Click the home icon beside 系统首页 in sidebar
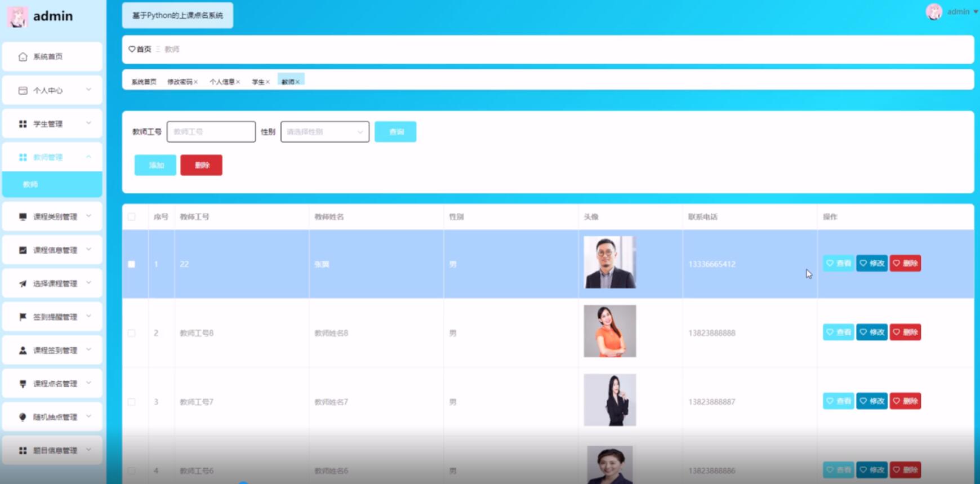Screen dimensions: 980x484 [23, 56]
